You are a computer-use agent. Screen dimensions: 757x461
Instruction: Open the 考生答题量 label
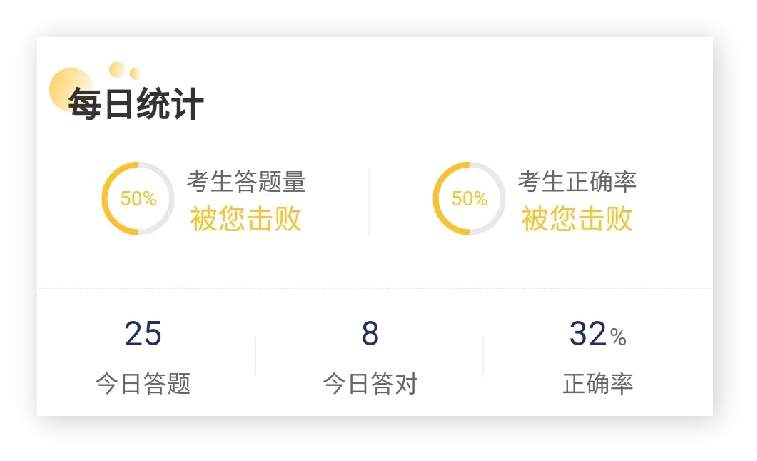[246, 182]
